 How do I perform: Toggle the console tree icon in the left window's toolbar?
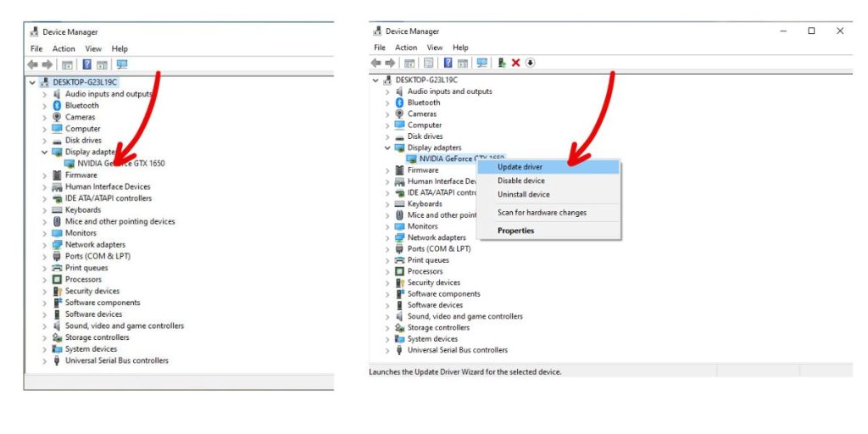click(67, 64)
